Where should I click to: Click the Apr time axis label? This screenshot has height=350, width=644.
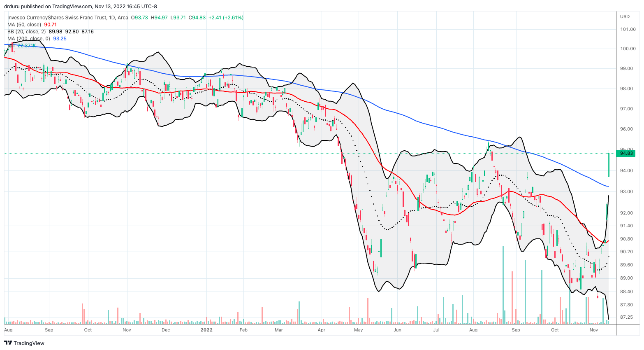click(x=322, y=330)
